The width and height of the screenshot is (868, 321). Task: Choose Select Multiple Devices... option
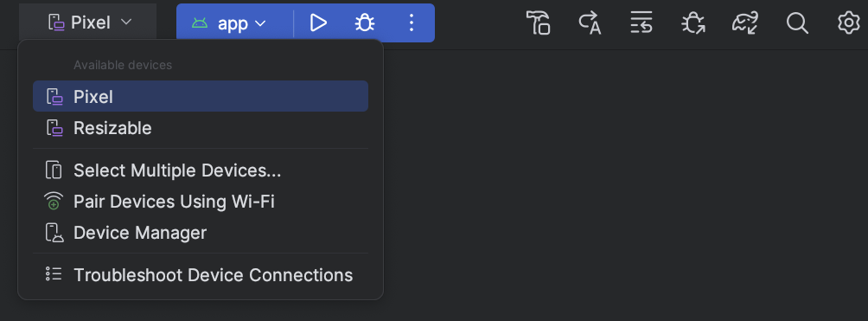click(x=201, y=170)
